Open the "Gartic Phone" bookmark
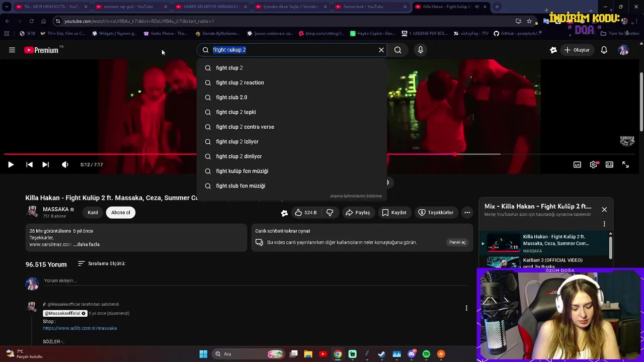 (165, 34)
